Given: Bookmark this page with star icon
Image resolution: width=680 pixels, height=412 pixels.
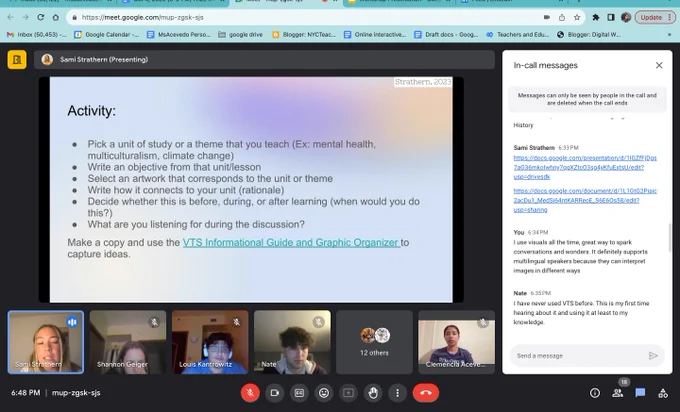Looking at the screenshot, I should click(577, 17).
